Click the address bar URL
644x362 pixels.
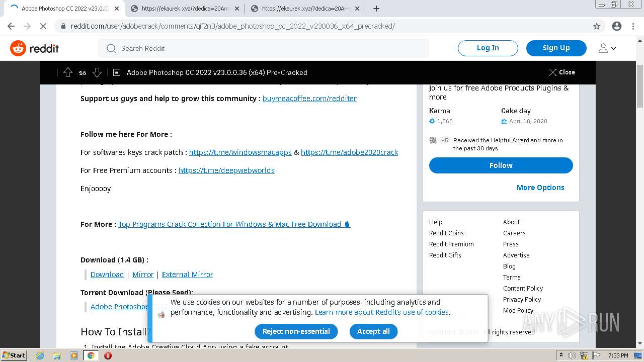(232, 26)
